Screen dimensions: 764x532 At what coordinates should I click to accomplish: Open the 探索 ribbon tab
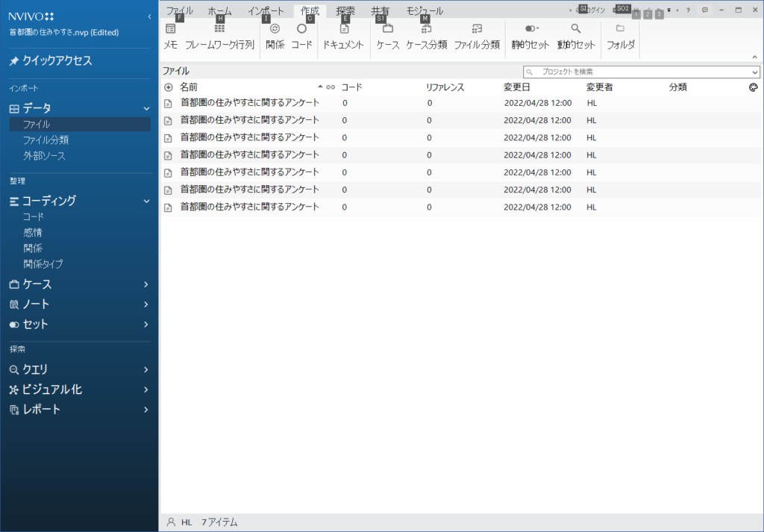click(x=345, y=11)
